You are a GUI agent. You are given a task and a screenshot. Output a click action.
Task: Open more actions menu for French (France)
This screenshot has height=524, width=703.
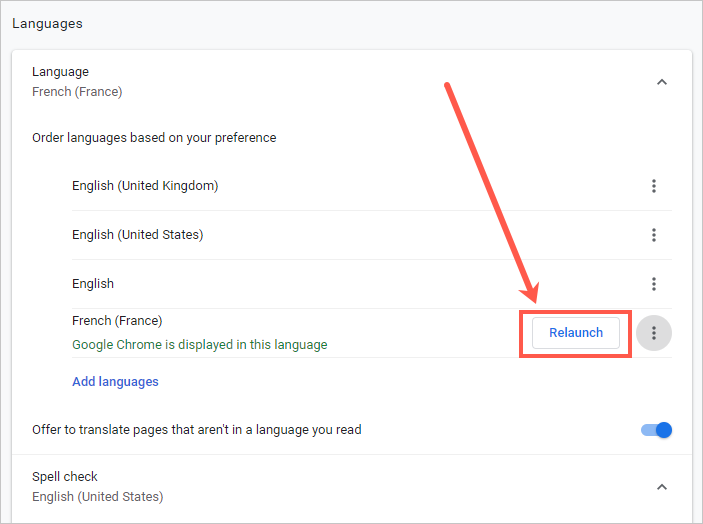click(x=654, y=333)
